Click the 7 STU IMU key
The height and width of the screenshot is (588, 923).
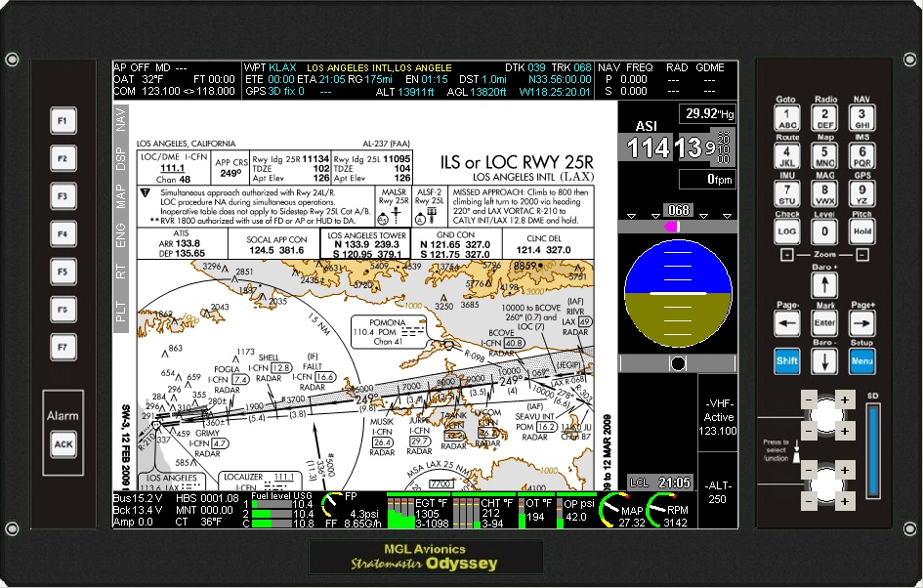click(x=787, y=193)
